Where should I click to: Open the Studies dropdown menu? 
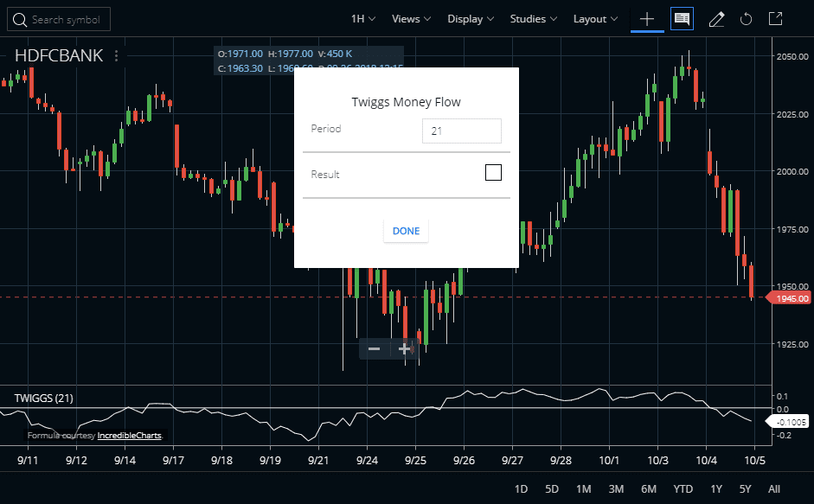pyautogui.click(x=533, y=19)
